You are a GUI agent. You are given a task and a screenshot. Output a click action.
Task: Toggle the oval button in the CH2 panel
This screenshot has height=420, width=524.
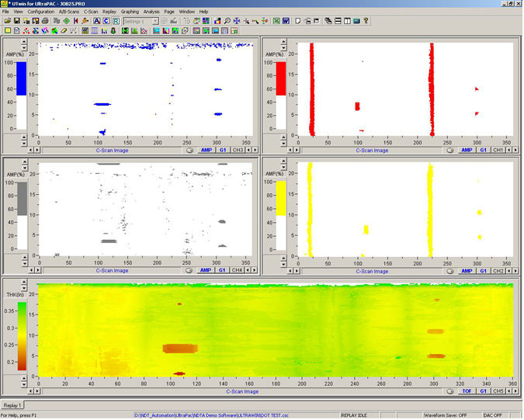point(449,271)
